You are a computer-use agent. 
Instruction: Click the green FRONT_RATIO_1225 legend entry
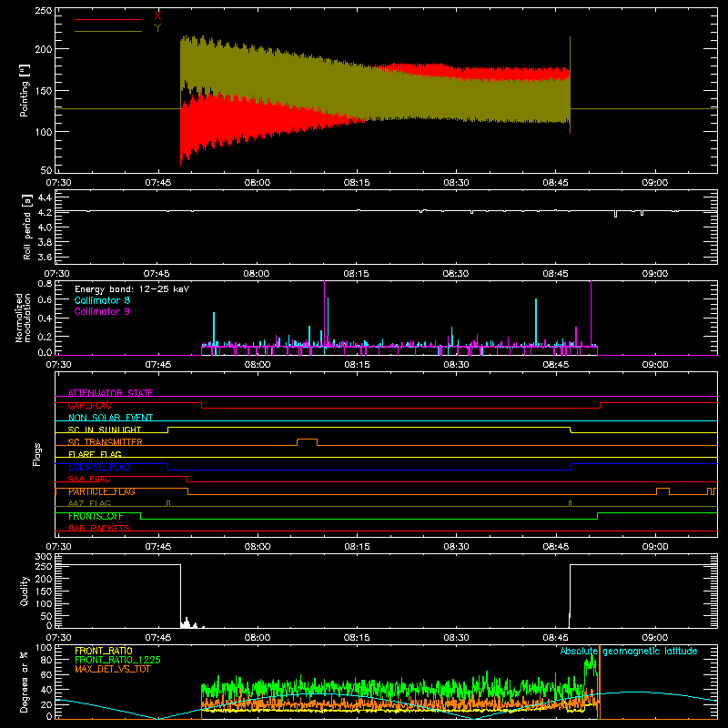118,660
